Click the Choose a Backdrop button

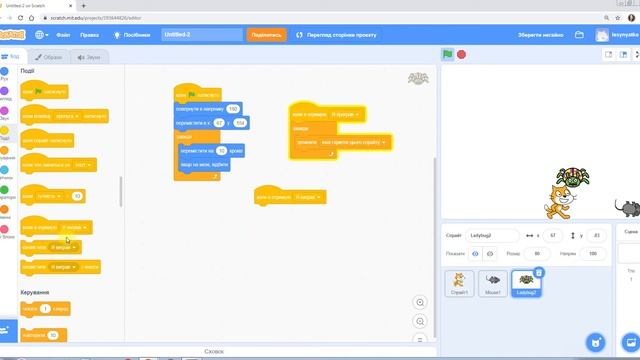click(631, 342)
